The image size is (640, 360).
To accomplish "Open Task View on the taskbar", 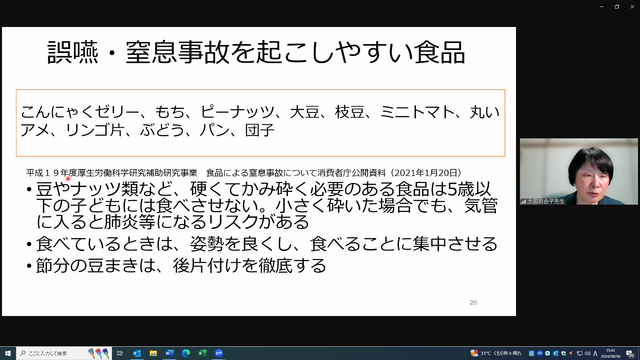I will pos(120,353).
